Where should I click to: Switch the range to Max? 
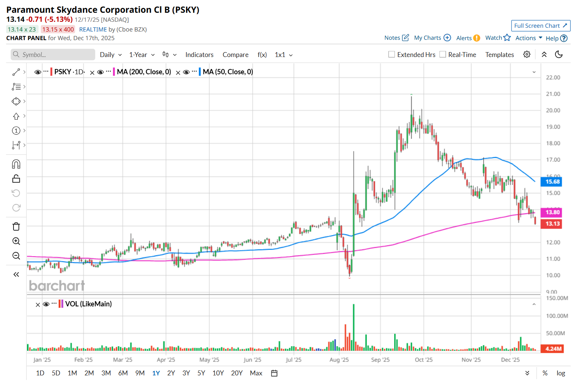[256, 373]
